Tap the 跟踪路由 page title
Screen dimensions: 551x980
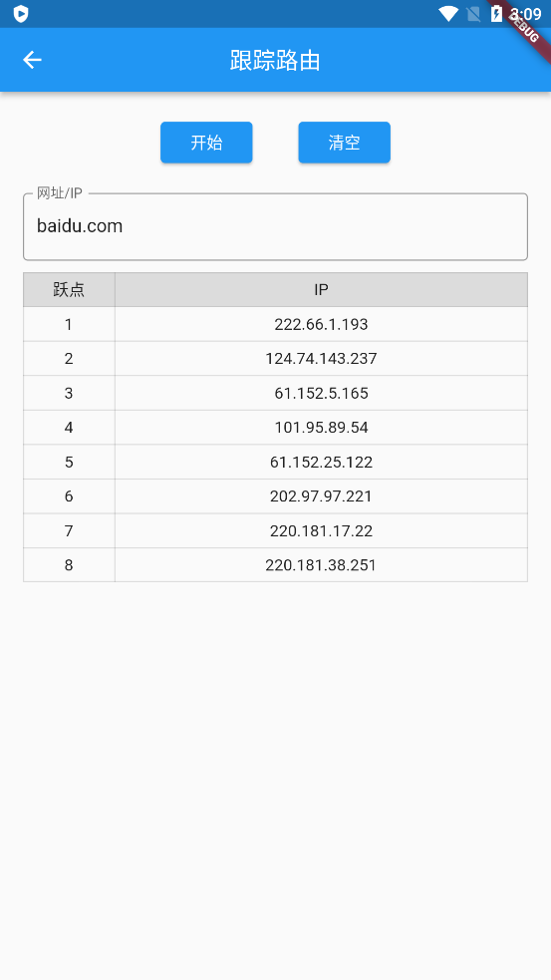coord(275,61)
